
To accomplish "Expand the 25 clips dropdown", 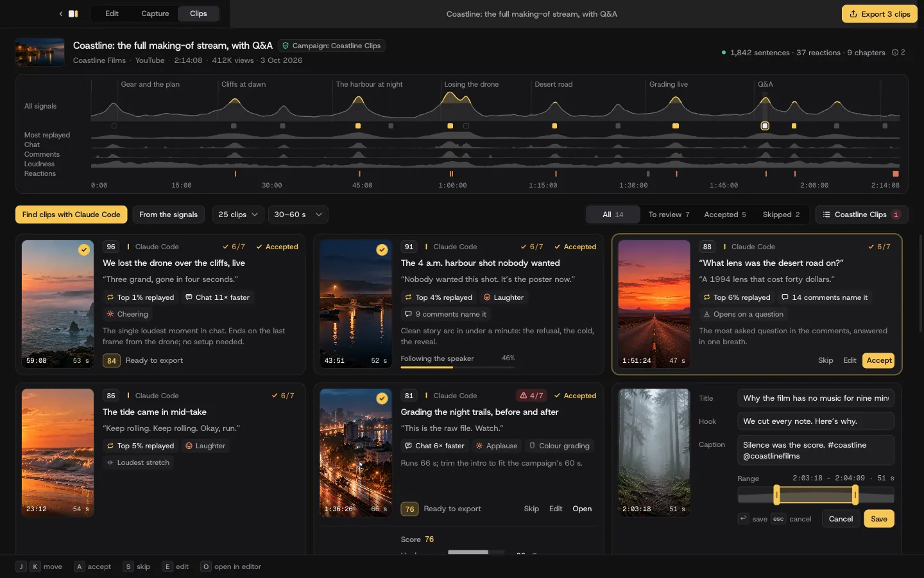I will click(x=238, y=215).
